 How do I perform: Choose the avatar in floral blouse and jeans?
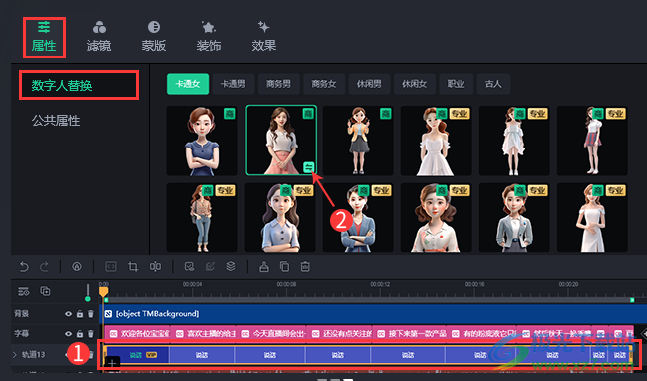[x=202, y=218]
